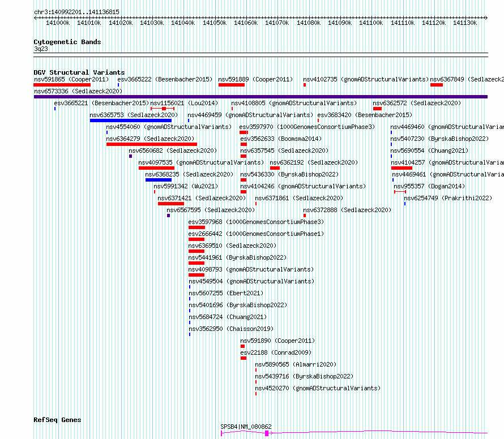The image size is (504, 439).
Task: Open esv22188 (Conrad2009) variant
Action: (x=276, y=352)
